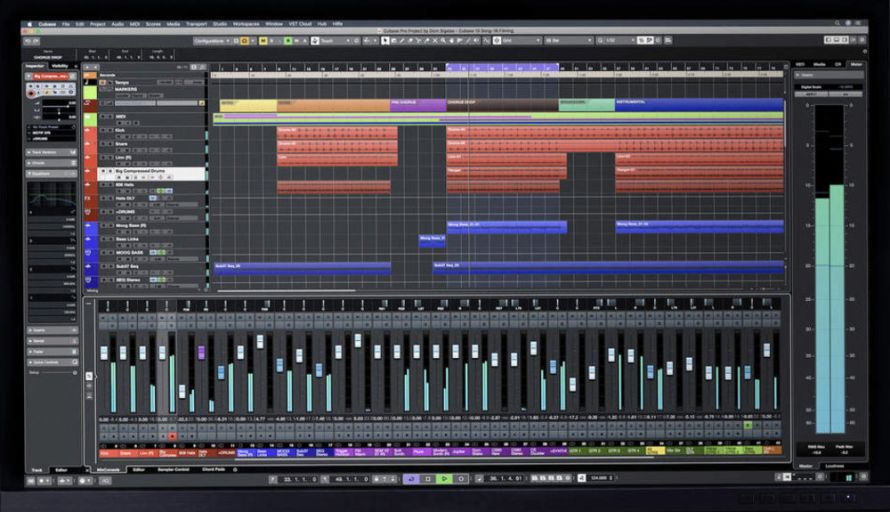Open the Project menu

(98, 24)
